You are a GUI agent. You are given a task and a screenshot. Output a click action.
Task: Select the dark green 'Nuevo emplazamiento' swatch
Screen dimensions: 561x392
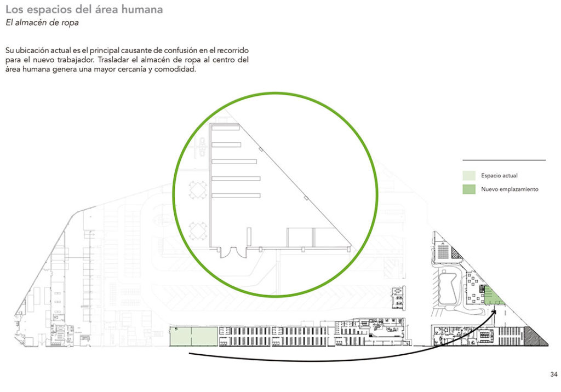(469, 189)
